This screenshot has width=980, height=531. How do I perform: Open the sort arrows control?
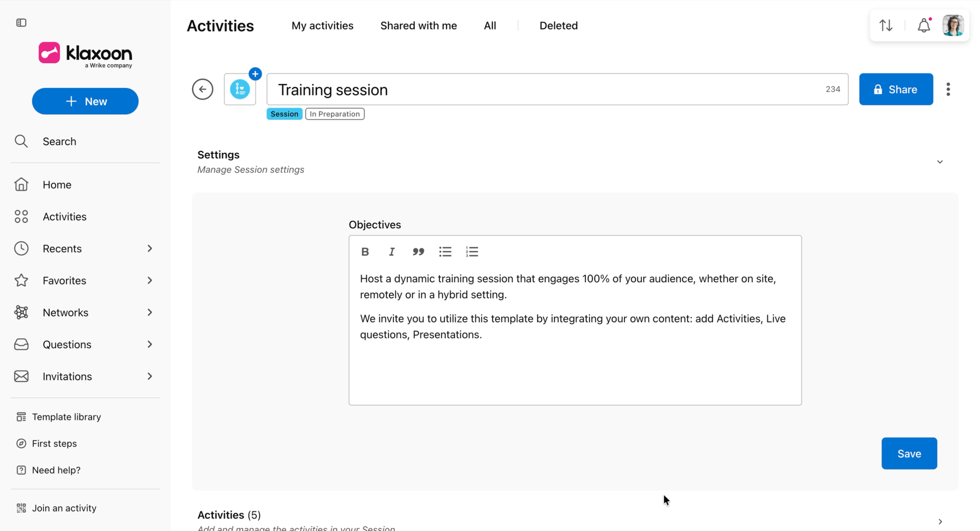point(886,25)
